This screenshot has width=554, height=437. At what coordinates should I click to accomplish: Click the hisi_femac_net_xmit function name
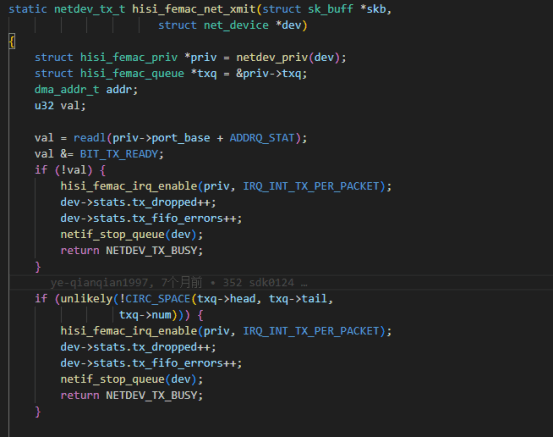pyautogui.click(x=194, y=9)
